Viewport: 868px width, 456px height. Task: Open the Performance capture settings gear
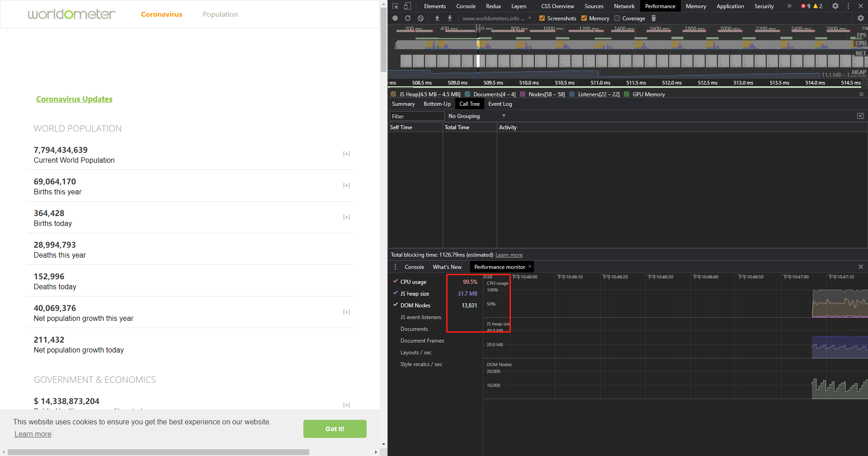pos(861,19)
